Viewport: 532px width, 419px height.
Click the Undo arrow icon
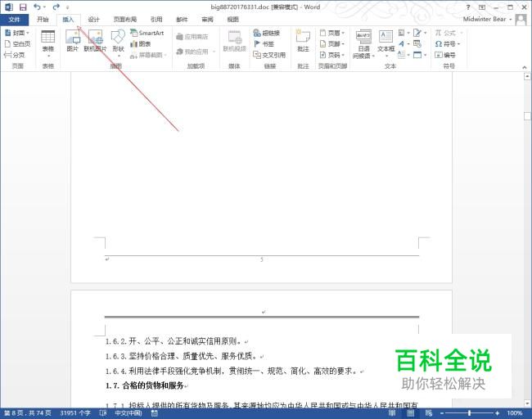click(x=37, y=7)
